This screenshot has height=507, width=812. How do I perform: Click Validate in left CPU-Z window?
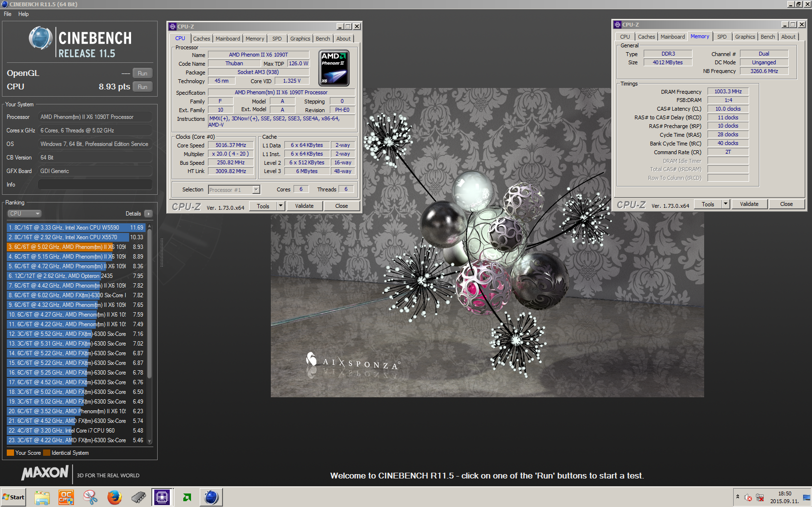[x=304, y=206]
